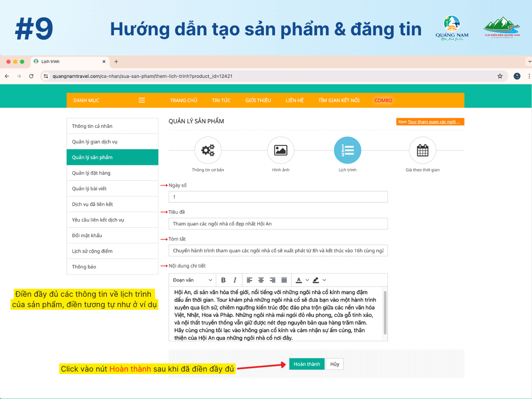Bookmark this page with the star icon

click(500, 76)
